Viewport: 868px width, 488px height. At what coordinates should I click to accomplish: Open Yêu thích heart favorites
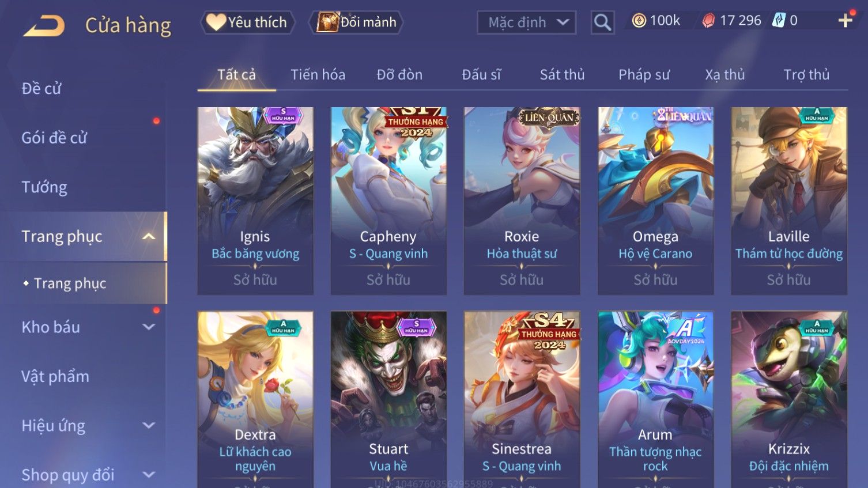(247, 22)
